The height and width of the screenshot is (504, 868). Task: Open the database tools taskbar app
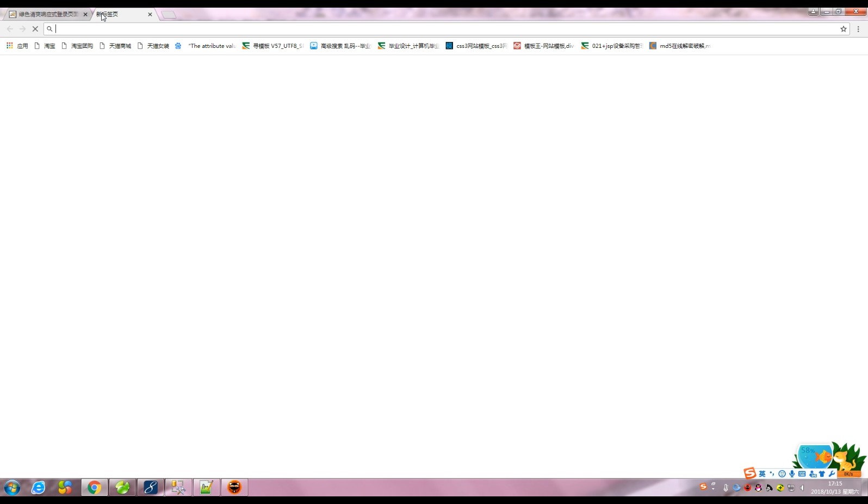(x=178, y=487)
